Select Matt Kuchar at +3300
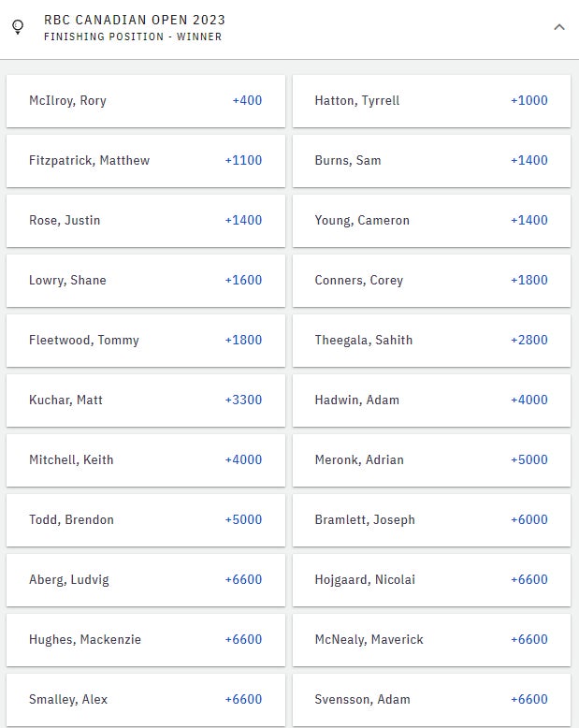The image size is (579, 728). (x=145, y=400)
